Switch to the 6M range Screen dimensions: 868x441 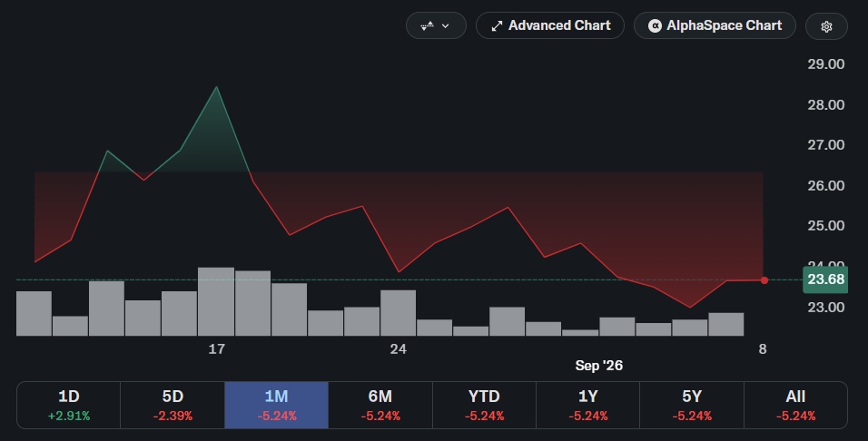(380, 405)
